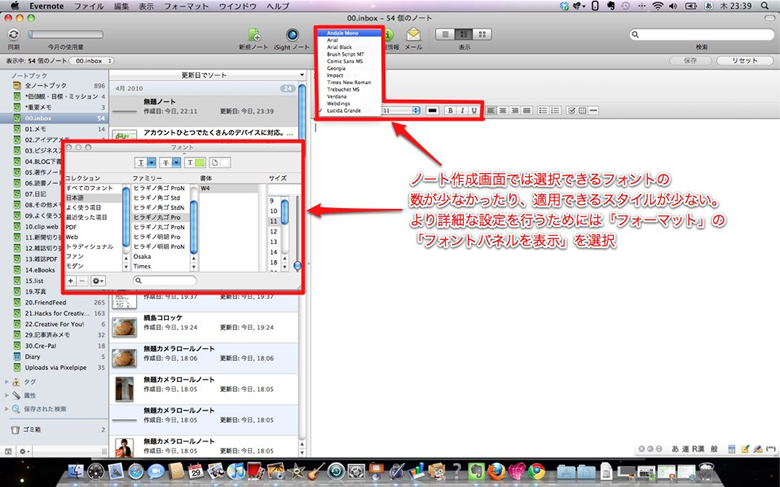Insert a numbered list
The image size is (780, 487).
tap(556, 110)
